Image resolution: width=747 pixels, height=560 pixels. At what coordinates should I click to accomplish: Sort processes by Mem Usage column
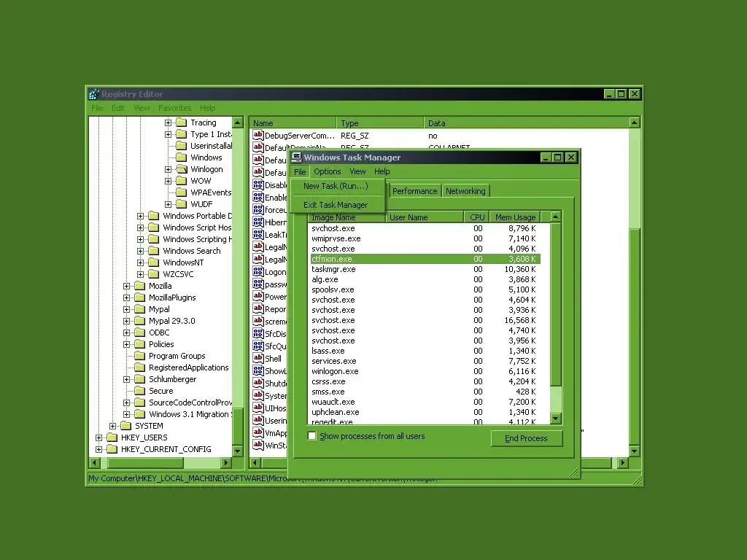[x=515, y=217]
